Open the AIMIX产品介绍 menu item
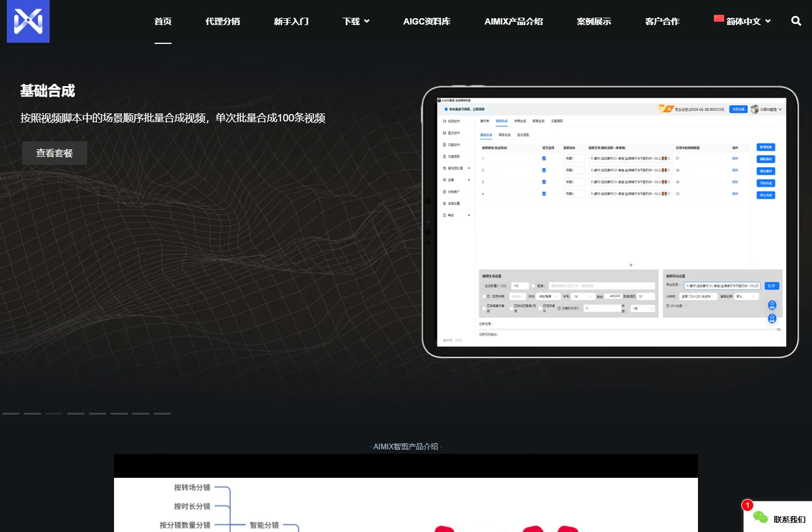 point(513,21)
